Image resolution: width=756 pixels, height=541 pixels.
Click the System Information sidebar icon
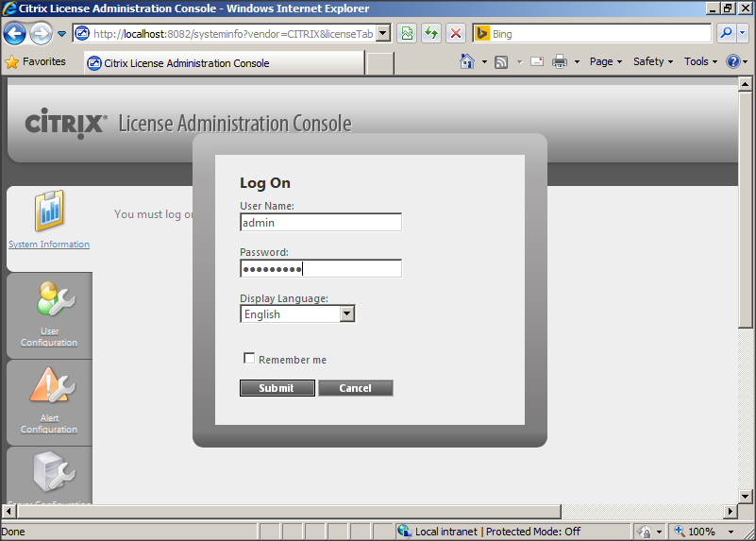click(49, 211)
